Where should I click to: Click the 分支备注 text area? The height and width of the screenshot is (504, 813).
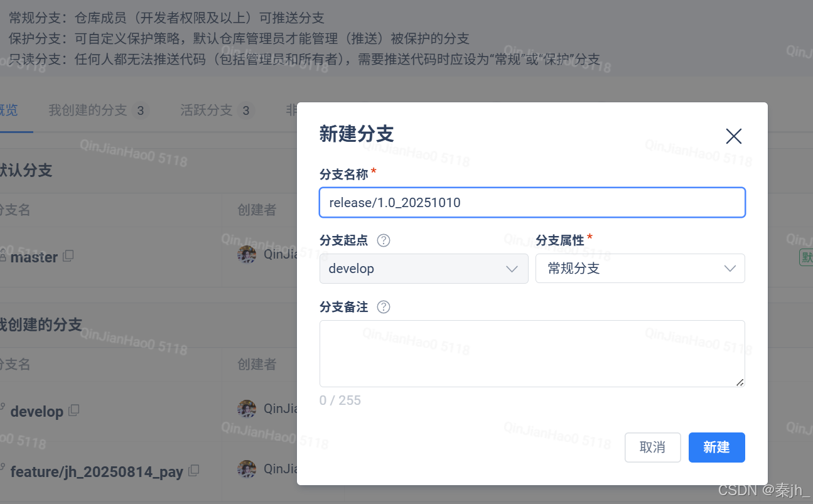tap(532, 353)
